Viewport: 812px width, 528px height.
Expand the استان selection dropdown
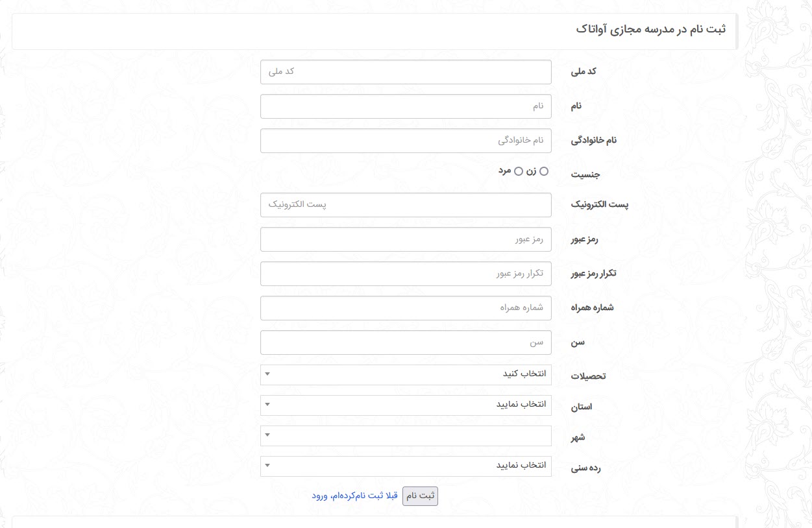(x=406, y=405)
